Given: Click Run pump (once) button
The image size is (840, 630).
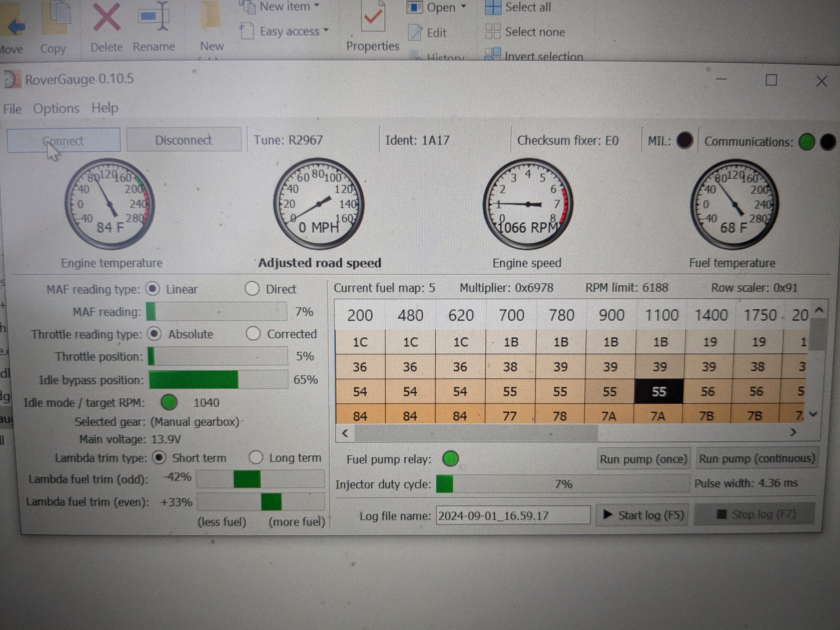Looking at the screenshot, I should pos(643,459).
